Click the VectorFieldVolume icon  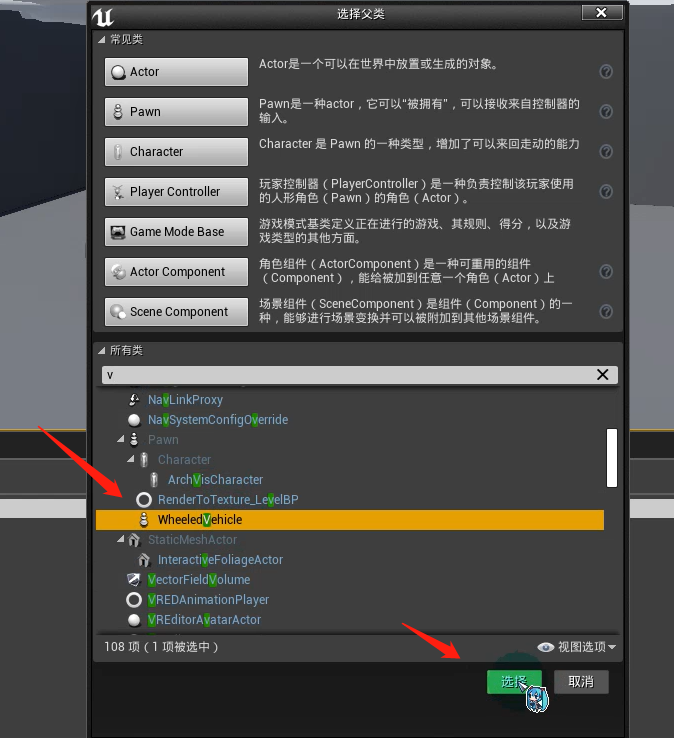[x=134, y=579]
